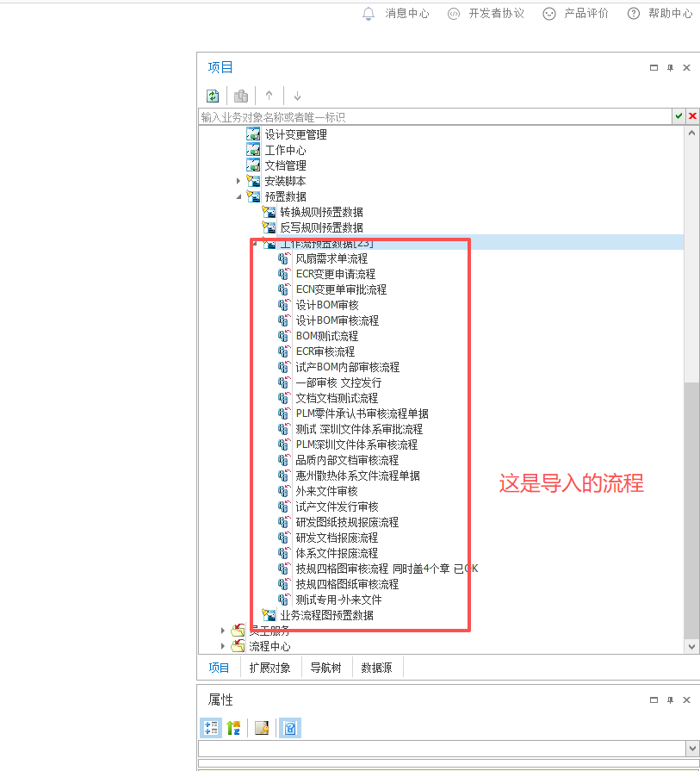This screenshot has width=700, height=771.
Task: Pin the 属性 panel
Action: (670, 700)
